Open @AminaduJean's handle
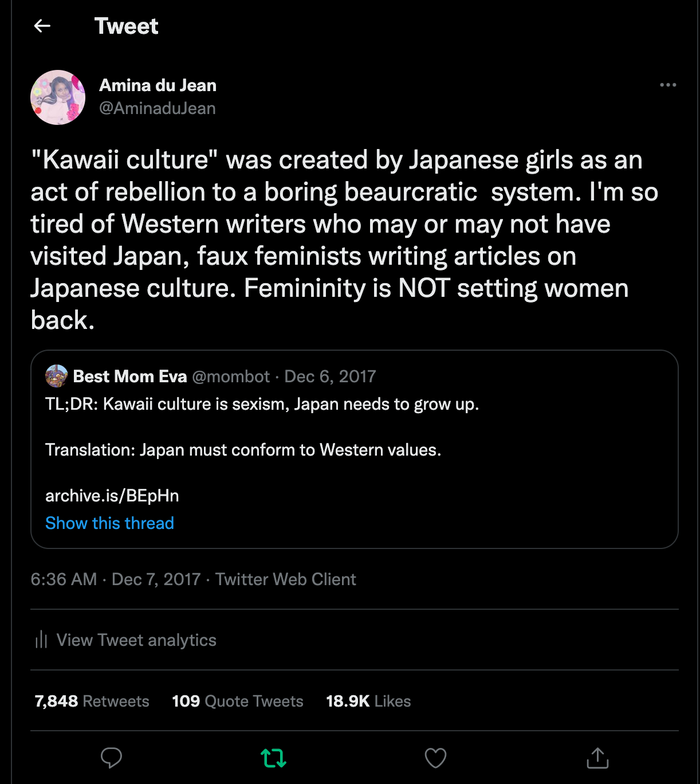 coord(158,108)
